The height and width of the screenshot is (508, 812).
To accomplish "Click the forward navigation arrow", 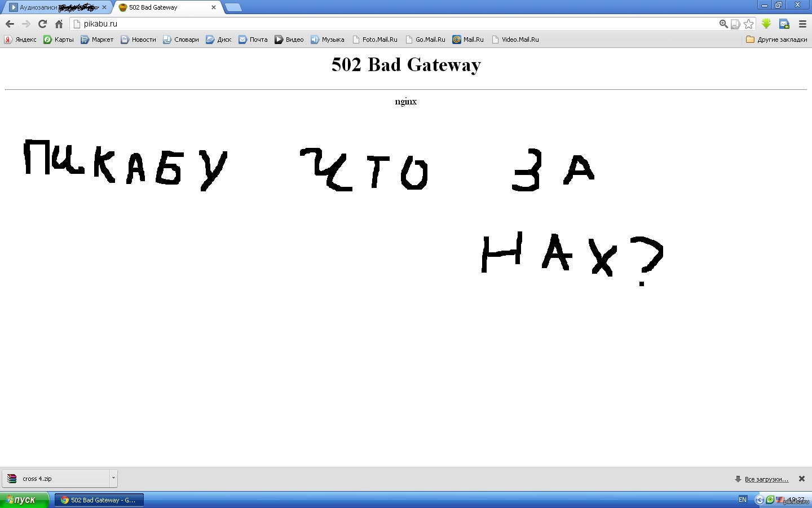I will coord(26,24).
